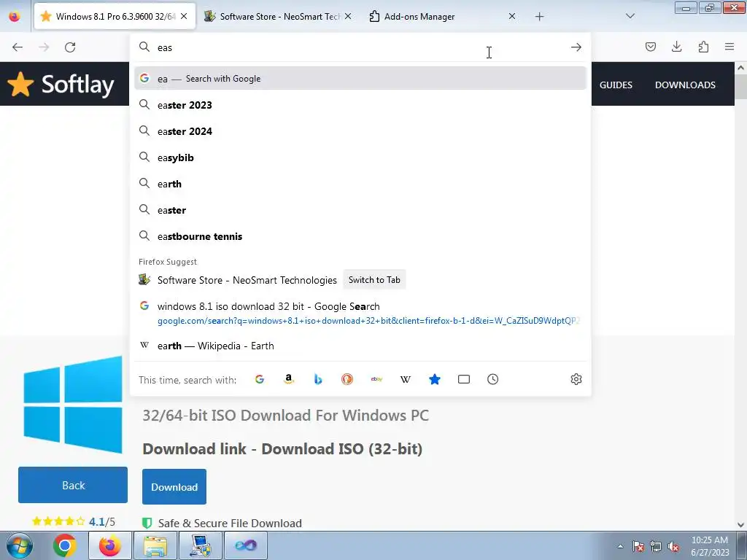Click the taskbar clock 10:25 AM
747x560 pixels.
[x=710, y=540]
